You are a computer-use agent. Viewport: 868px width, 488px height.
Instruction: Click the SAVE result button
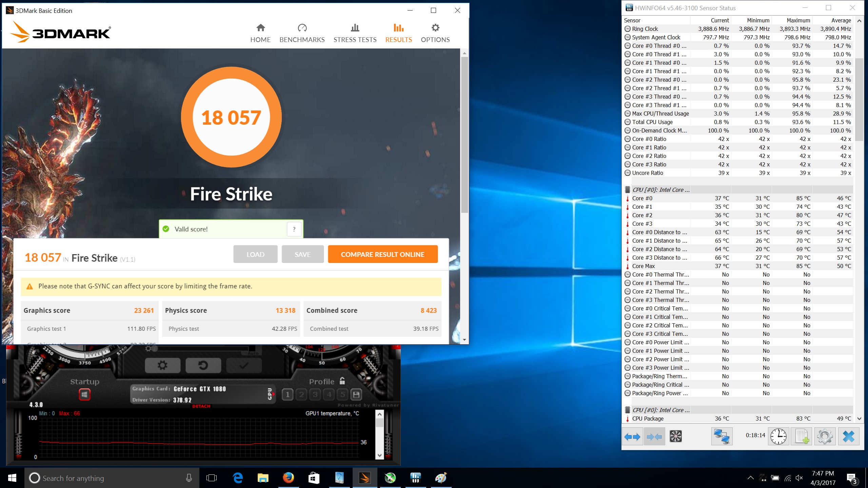[x=302, y=254]
